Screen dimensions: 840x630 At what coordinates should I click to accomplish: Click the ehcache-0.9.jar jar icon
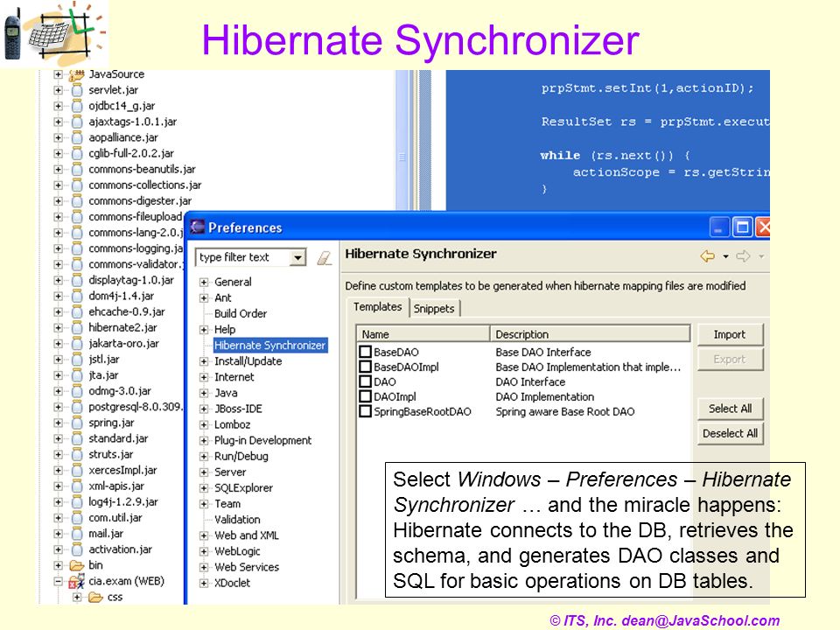[x=77, y=311]
